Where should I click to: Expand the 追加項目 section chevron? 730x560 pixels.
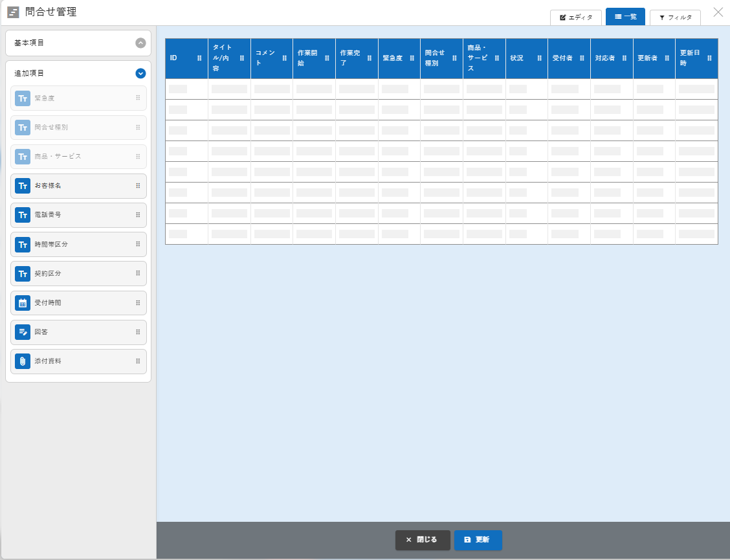tap(140, 73)
